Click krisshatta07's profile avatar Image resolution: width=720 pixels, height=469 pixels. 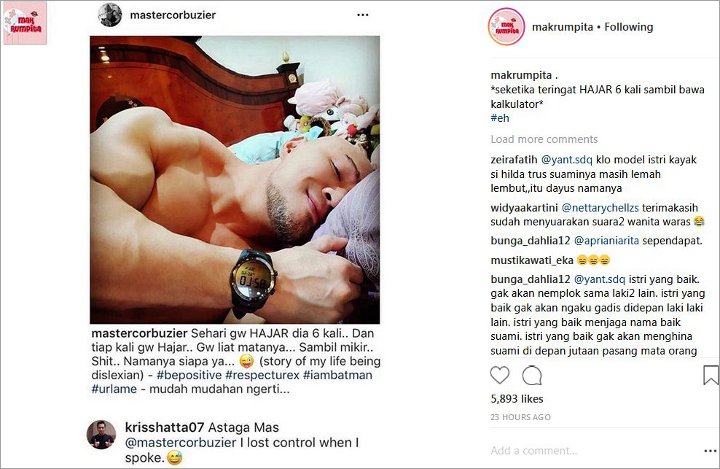[101, 434]
